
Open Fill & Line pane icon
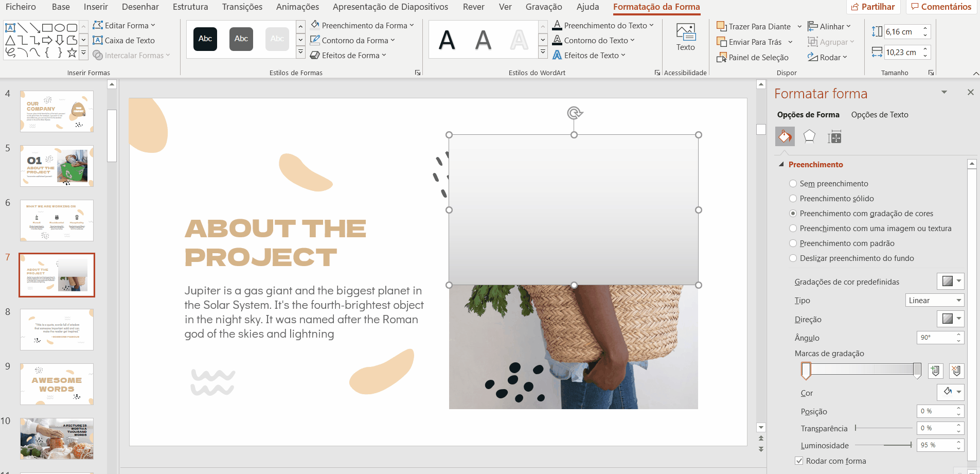click(785, 136)
